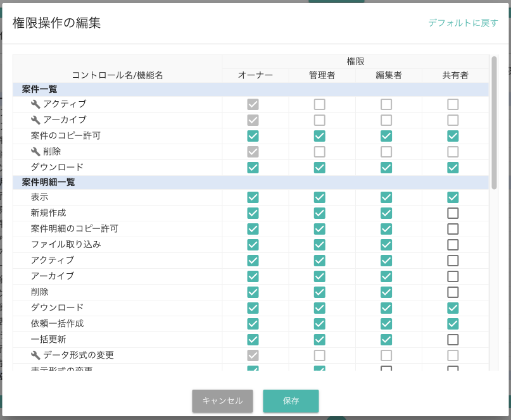Toggle 案件一覧 ダウンロード checkbox for 編集者
The width and height of the screenshot is (511, 420).
pos(386,168)
